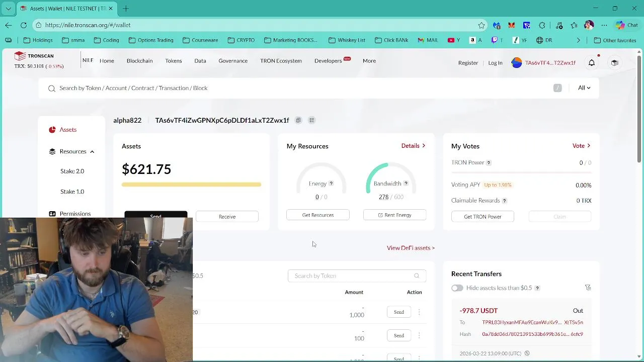Open the browser extensions puzzle icon
Image resolution: width=644 pixels, height=362 pixels.
(x=542, y=25)
